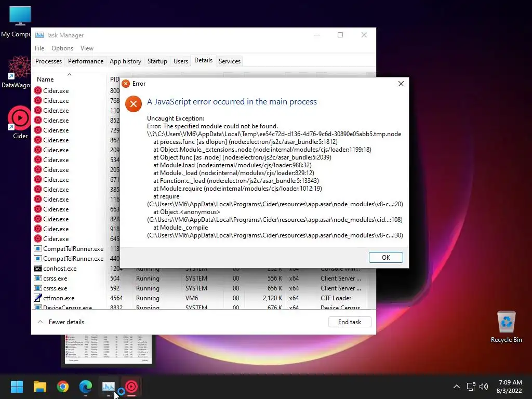Image resolution: width=532 pixels, height=399 pixels.
Task: Sort processes by the Name column header
Action: pyautogui.click(x=69, y=79)
